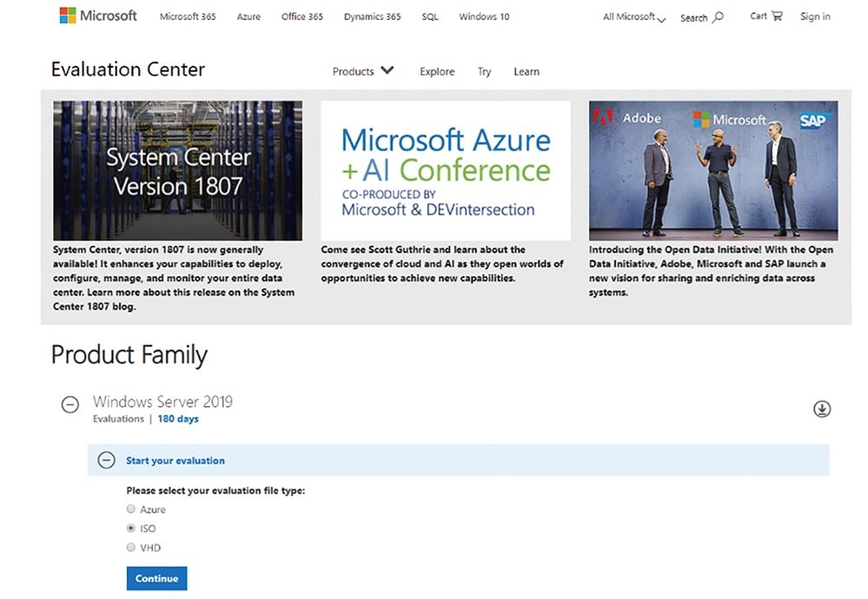
Task: Collapse the Start your evaluation panel
Action: pos(106,460)
